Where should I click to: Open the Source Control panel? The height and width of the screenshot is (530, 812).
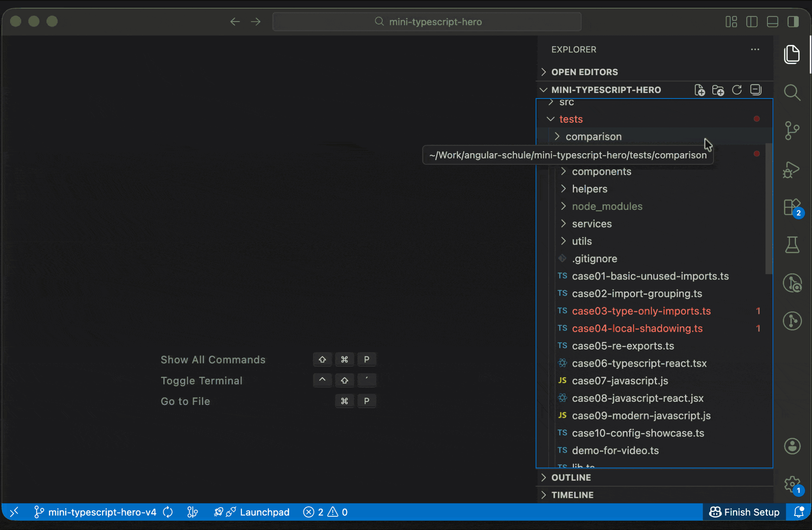click(x=792, y=131)
